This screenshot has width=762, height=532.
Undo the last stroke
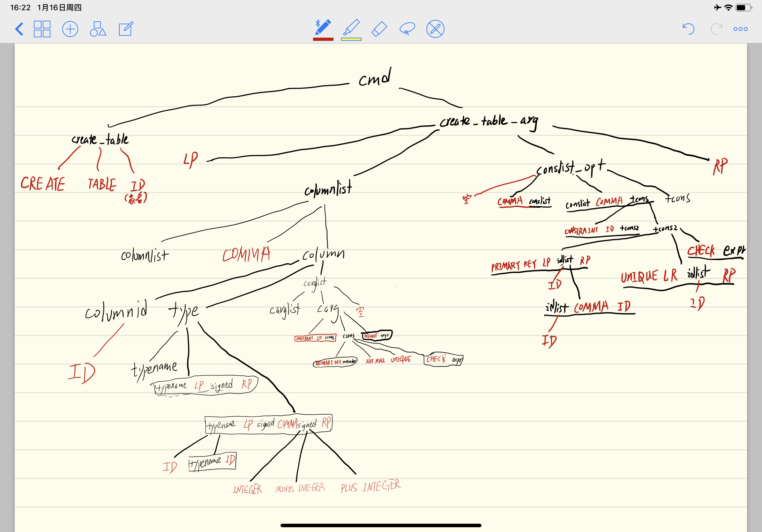tap(688, 29)
